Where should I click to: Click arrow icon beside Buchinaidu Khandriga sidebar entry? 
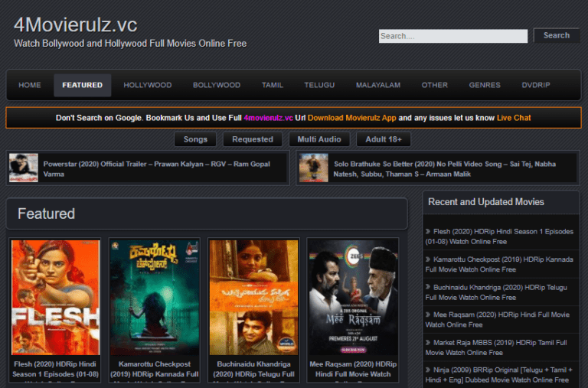pyautogui.click(x=428, y=287)
